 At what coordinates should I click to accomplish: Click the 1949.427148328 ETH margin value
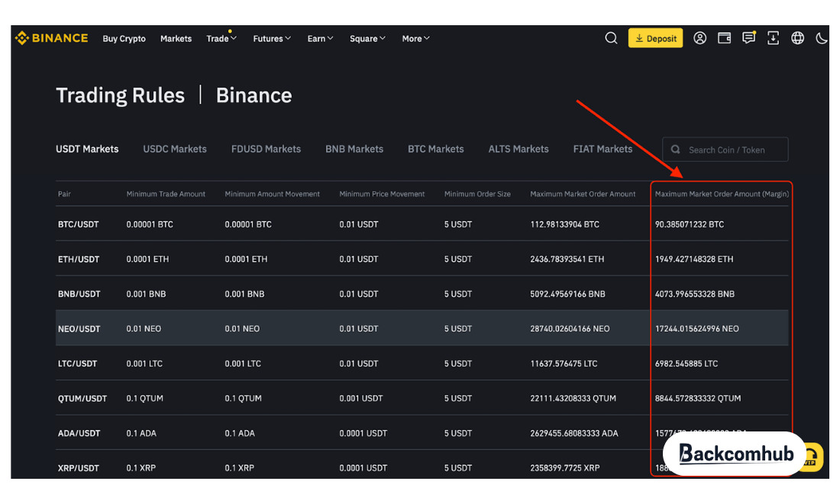(694, 259)
